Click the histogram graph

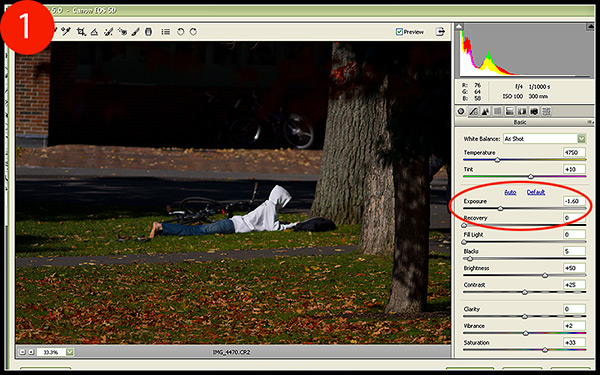524,50
